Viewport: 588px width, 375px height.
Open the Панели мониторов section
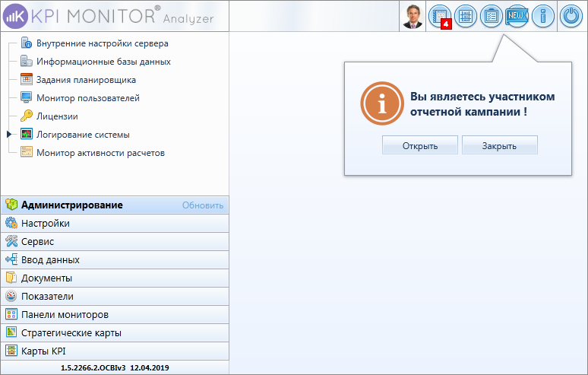[x=115, y=315]
